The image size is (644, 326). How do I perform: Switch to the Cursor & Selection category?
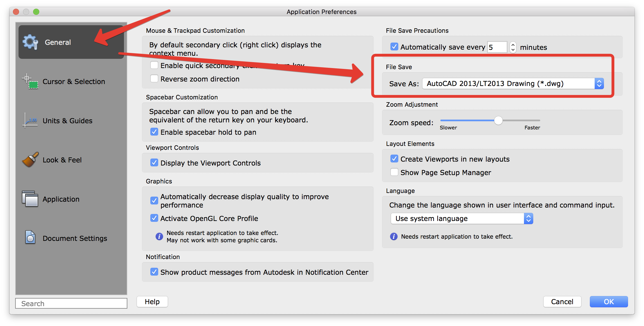tap(73, 81)
